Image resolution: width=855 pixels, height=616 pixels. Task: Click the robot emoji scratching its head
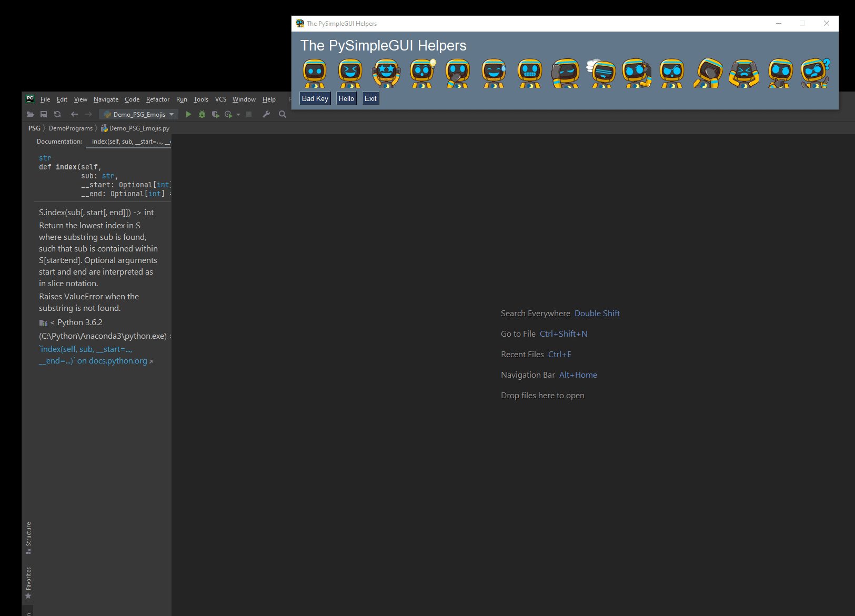(637, 73)
